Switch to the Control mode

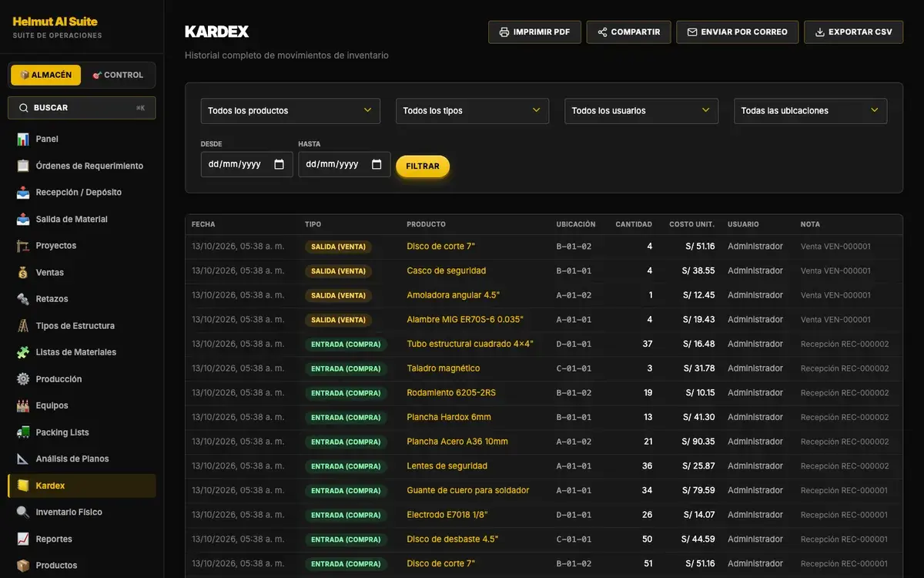click(x=118, y=75)
